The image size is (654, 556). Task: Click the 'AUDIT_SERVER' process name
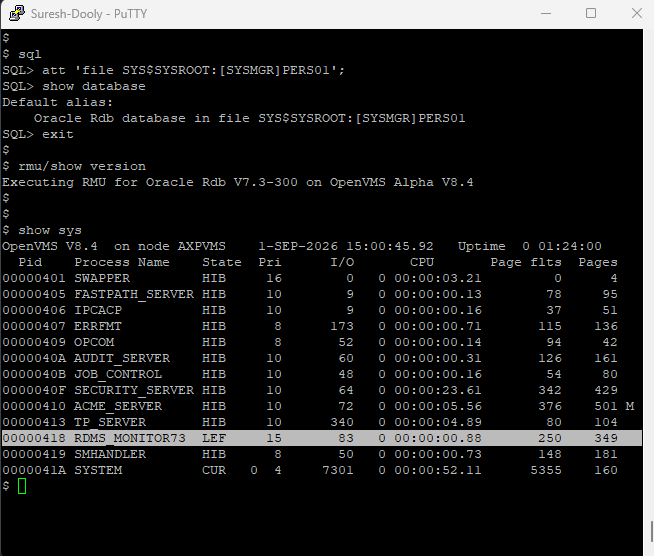(x=122, y=358)
